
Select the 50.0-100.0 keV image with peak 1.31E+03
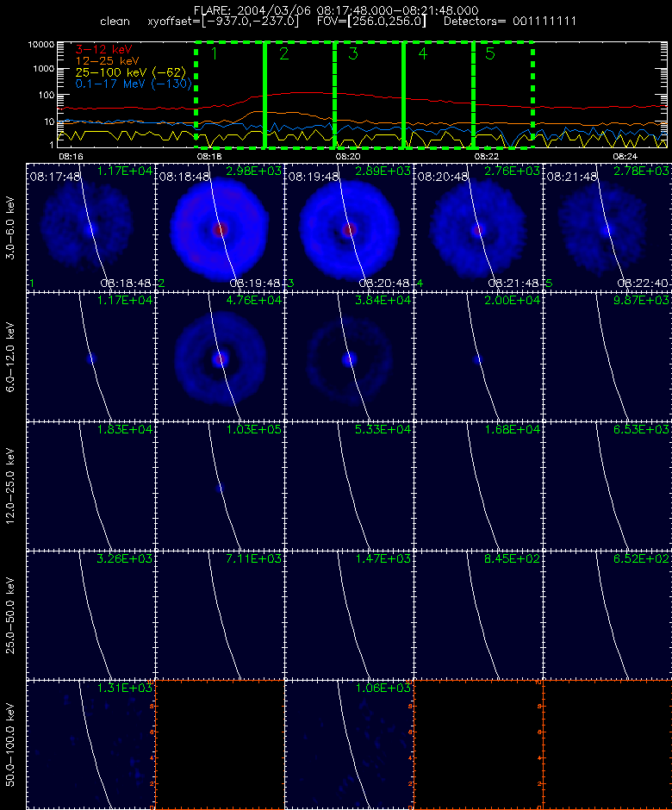(91, 745)
